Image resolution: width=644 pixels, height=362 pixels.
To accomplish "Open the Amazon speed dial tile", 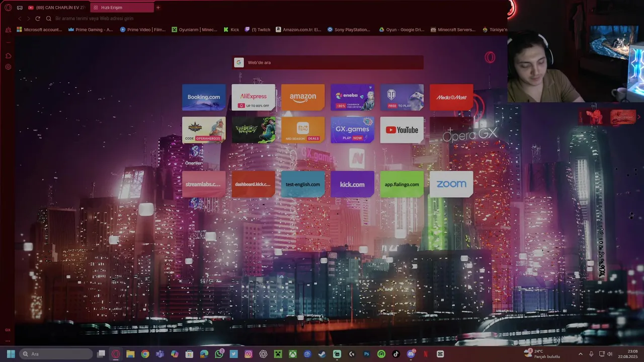I will click(303, 97).
